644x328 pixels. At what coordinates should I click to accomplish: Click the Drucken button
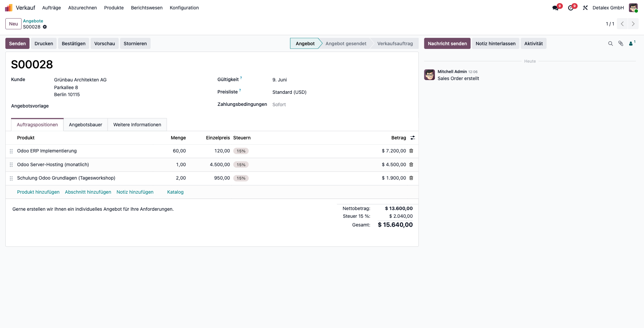coord(44,44)
